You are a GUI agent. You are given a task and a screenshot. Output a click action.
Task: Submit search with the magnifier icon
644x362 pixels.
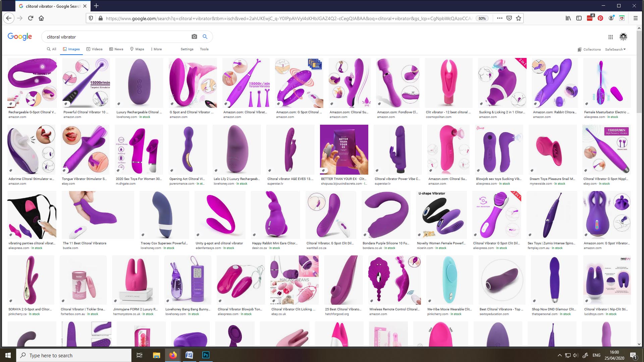[205, 37]
